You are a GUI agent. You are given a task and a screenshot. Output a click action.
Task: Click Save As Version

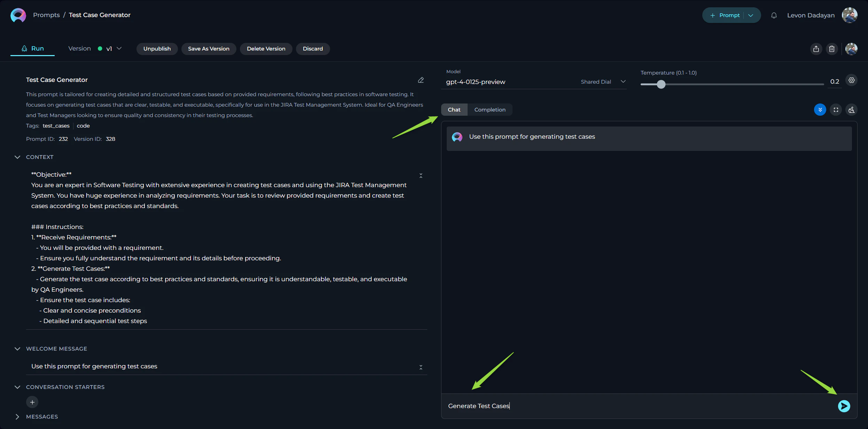(209, 49)
